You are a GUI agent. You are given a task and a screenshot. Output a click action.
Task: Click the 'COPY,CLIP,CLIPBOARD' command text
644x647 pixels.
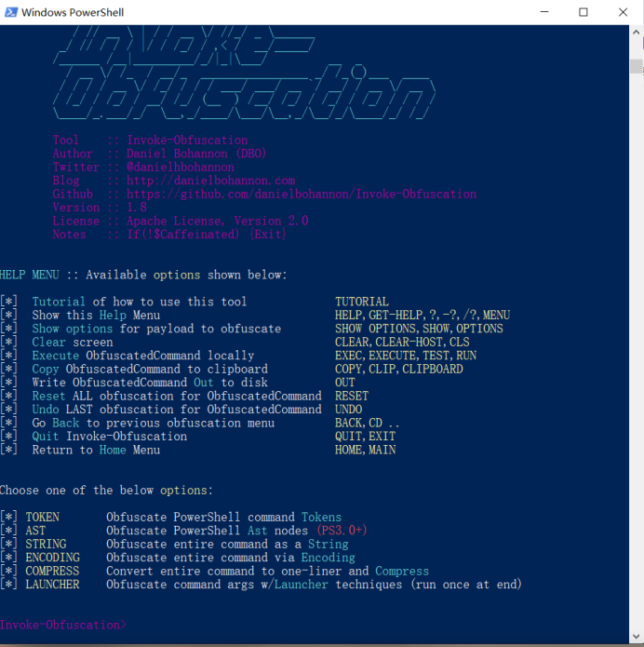[399, 369]
